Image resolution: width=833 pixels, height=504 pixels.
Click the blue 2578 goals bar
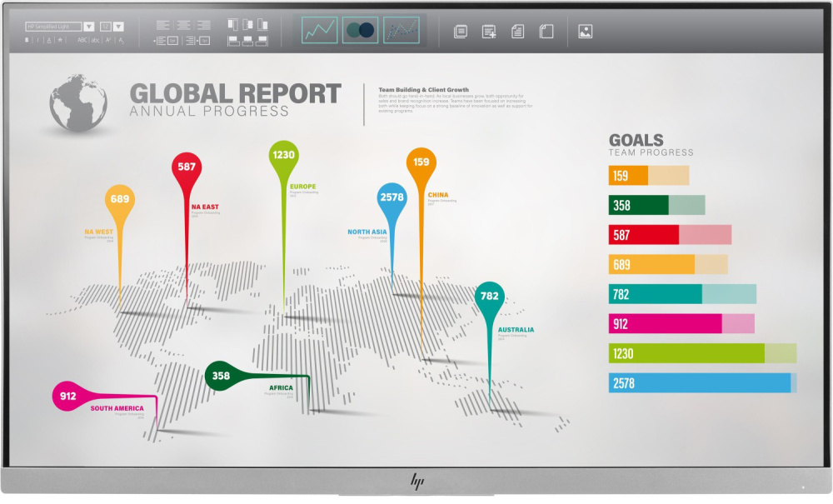tap(702, 383)
